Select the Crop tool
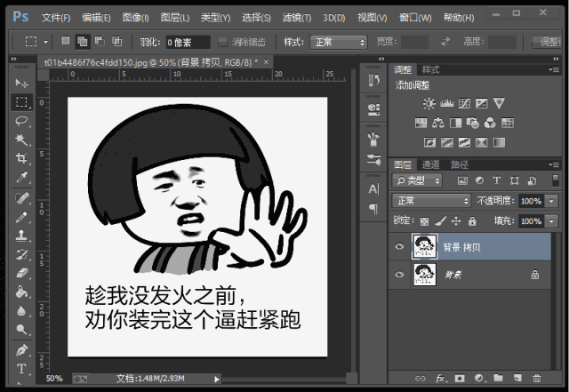Viewport: 569px width, 392px height. (x=21, y=158)
